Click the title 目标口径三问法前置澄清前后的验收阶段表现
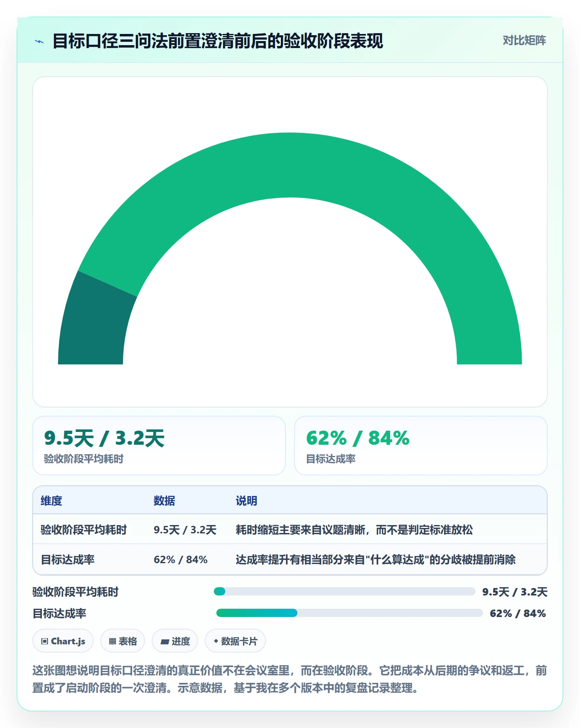The width and height of the screenshot is (580, 728). point(218,41)
